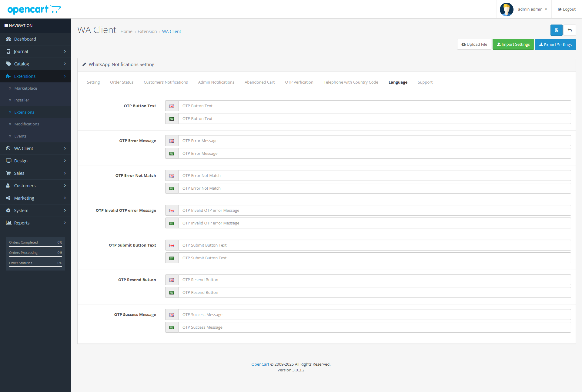This screenshot has width=582, height=392.
Task: Expand the Catalog menu chevron
Action: coord(65,64)
